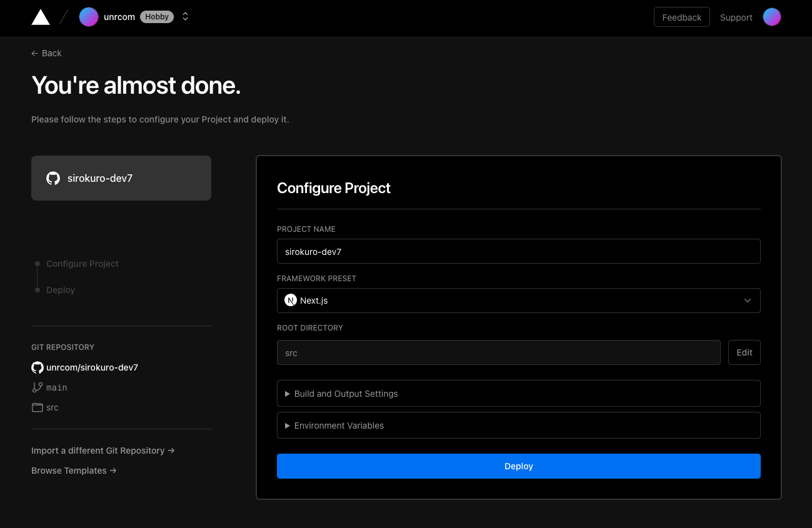Expand Environment Variables section
This screenshot has width=812, height=528.
point(519,426)
